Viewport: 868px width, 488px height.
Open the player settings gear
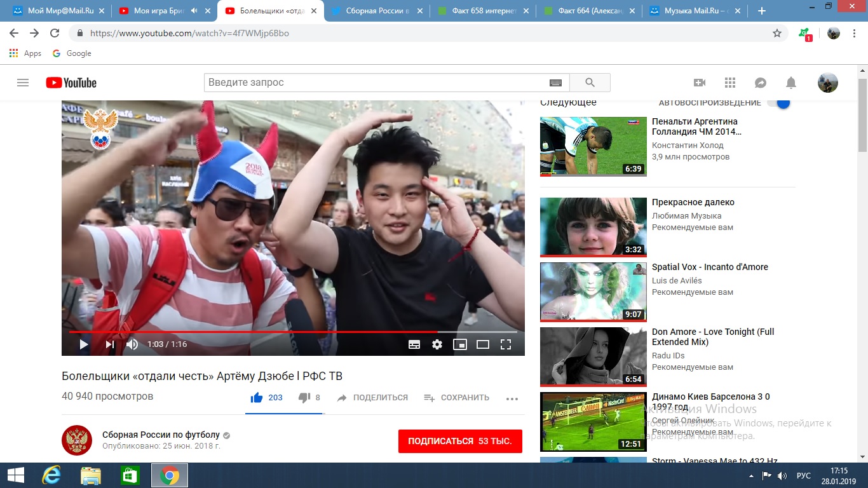(x=437, y=344)
